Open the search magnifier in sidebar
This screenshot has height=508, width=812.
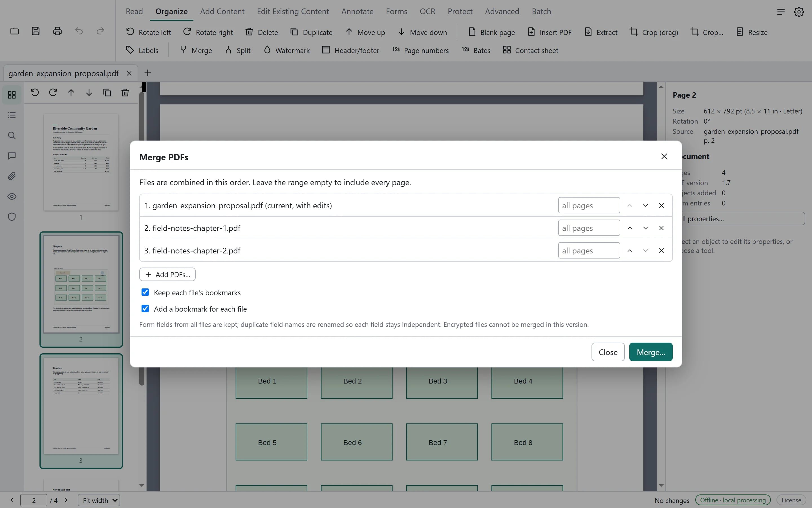(12, 136)
